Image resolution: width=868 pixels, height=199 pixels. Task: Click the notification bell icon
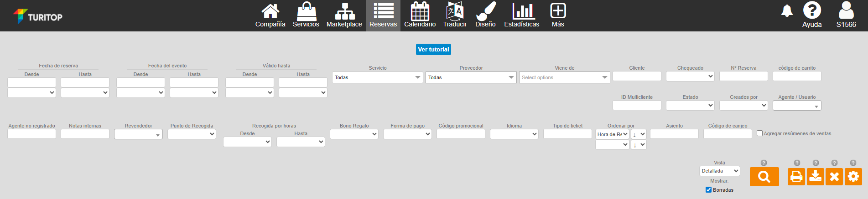pos(787,11)
